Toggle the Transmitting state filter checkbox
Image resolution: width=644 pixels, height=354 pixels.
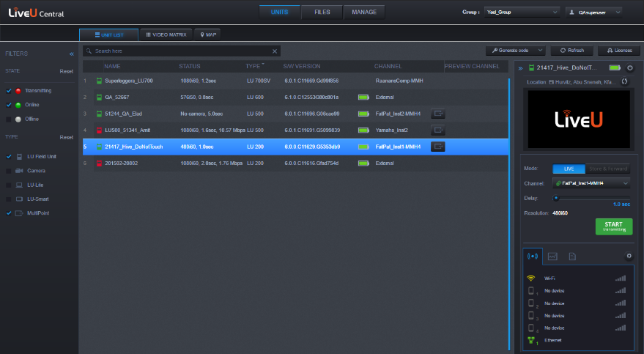coord(9,91)
